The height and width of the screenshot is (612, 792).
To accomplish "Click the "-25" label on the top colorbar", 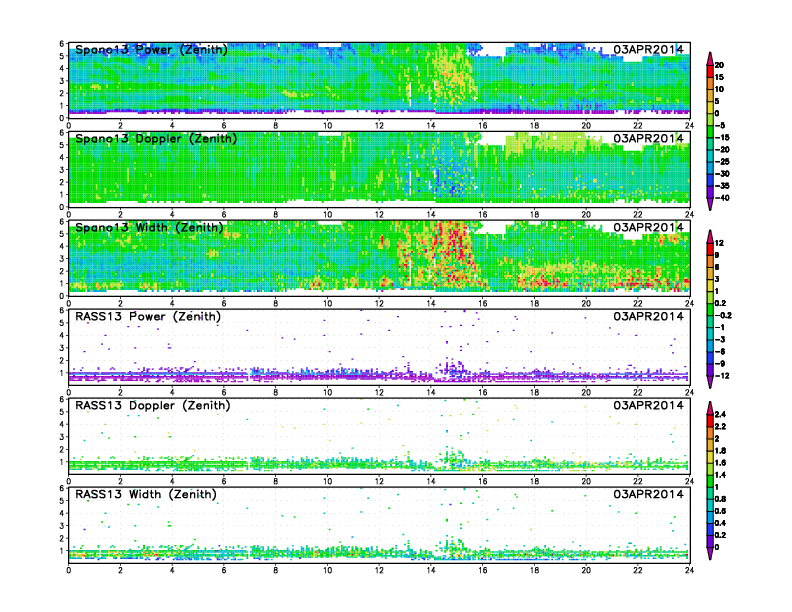I will tap(722, 162).
